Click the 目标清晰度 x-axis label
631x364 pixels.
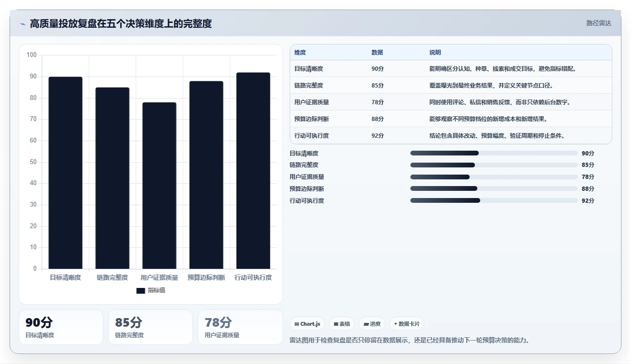(x=66, y=277)
